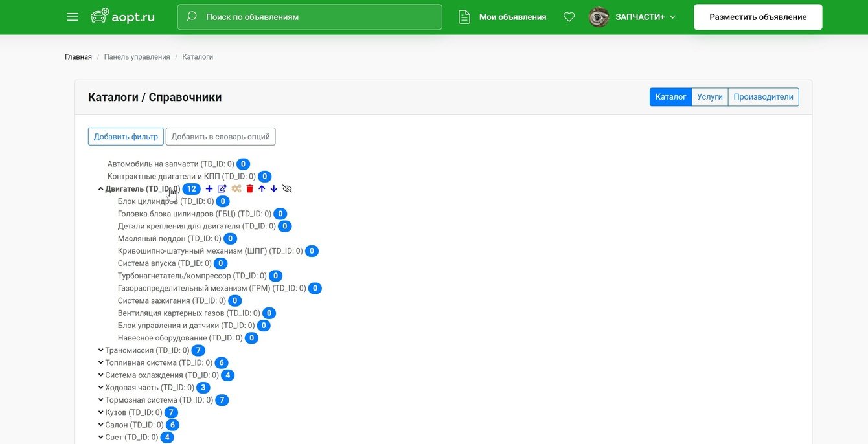Open favorites via heart icon

[569, 17]
